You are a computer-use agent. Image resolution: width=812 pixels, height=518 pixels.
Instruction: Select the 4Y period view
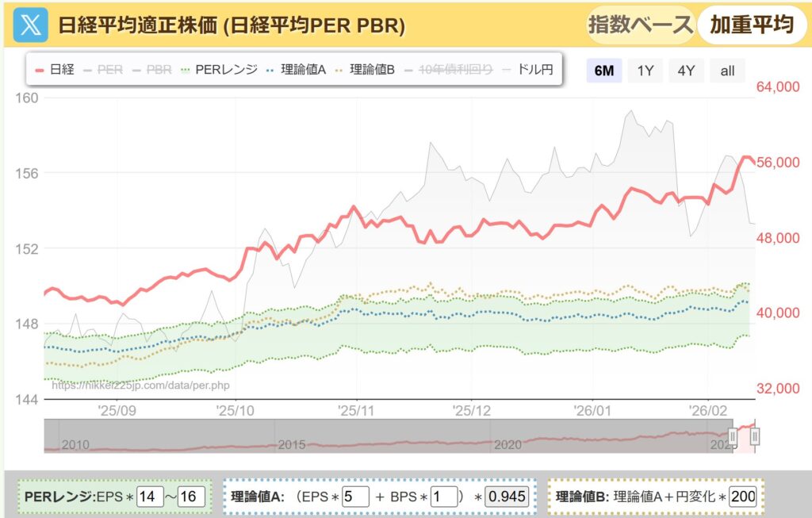tap(686, 71)
